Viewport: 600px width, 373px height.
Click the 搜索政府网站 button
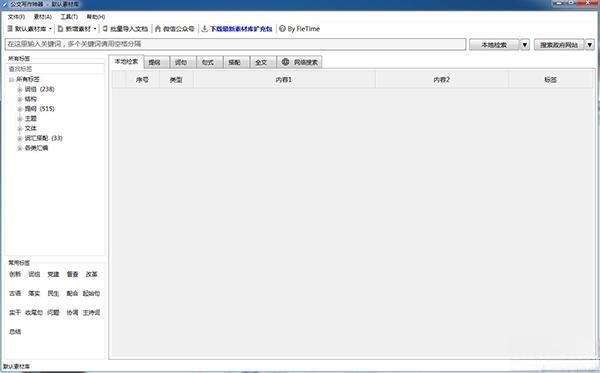(x=559, y=45)
